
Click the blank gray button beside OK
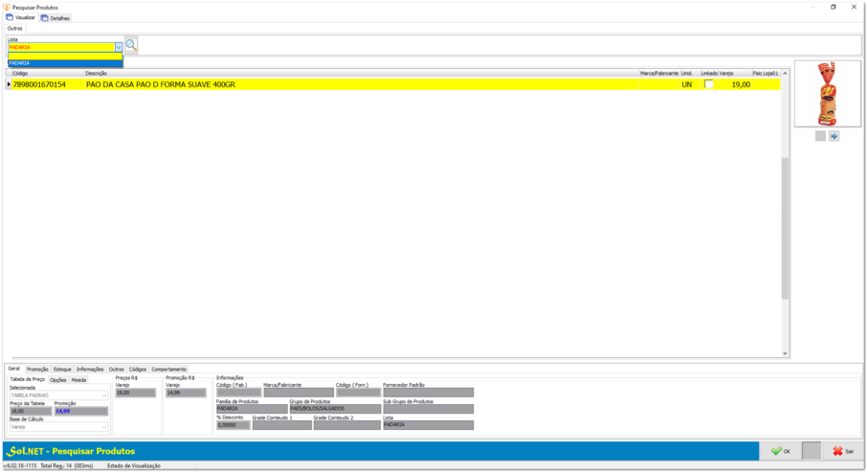point(811,451)
